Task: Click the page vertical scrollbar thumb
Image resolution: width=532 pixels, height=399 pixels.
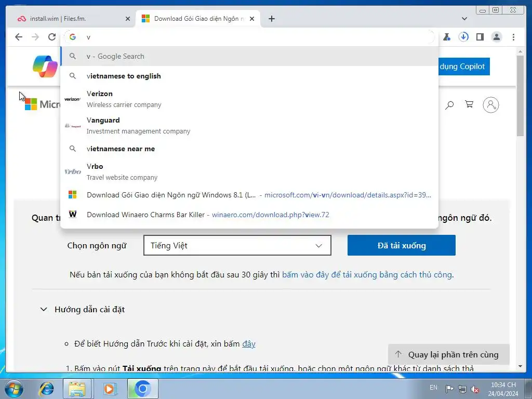Action: point(520,95)
